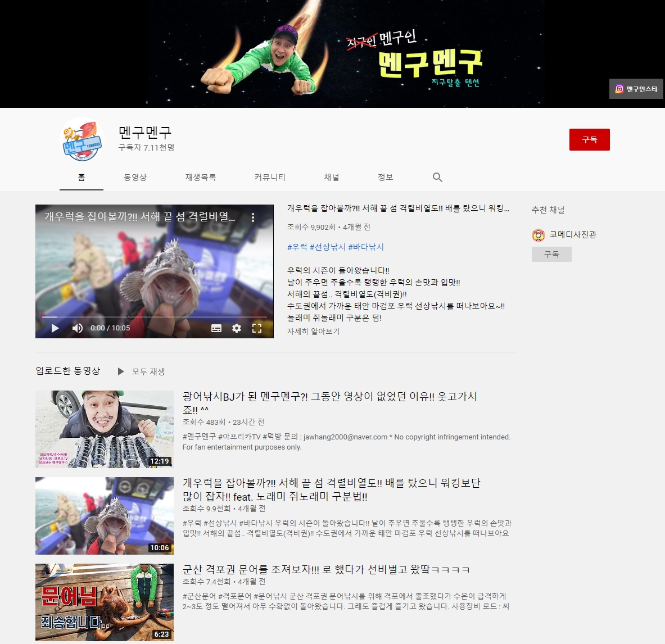This screenshot has height=644, width=665.
Task: Play the featured video
Action: pos(55,328)
